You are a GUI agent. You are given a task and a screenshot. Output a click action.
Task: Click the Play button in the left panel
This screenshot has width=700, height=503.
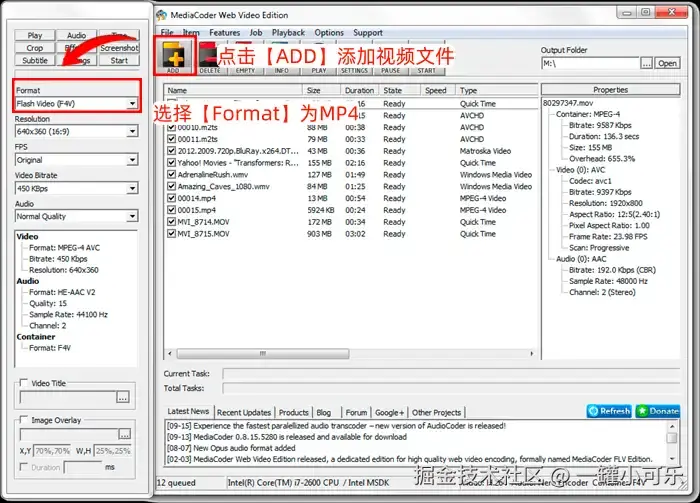tap(35, 35)
